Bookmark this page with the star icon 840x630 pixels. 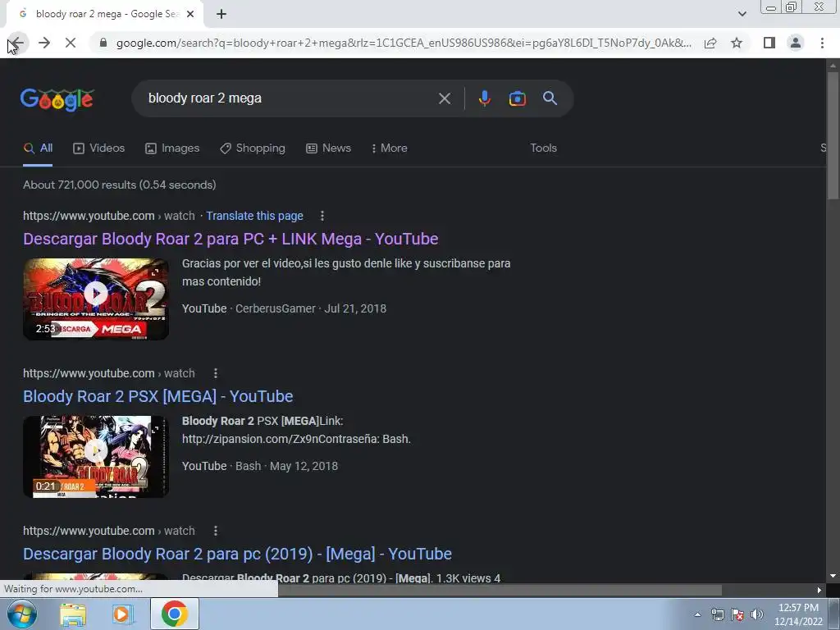[x=737, y=43]
